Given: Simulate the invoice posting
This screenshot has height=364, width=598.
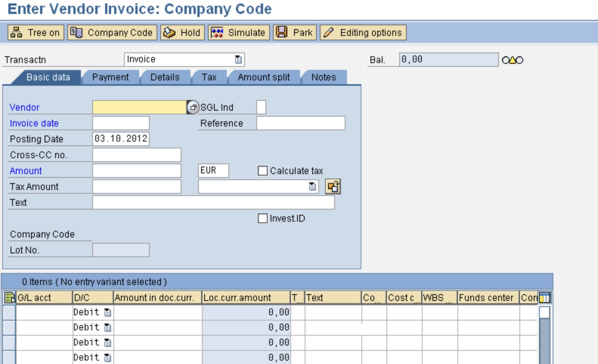Looking at the screenshot, I should (239, 32).
